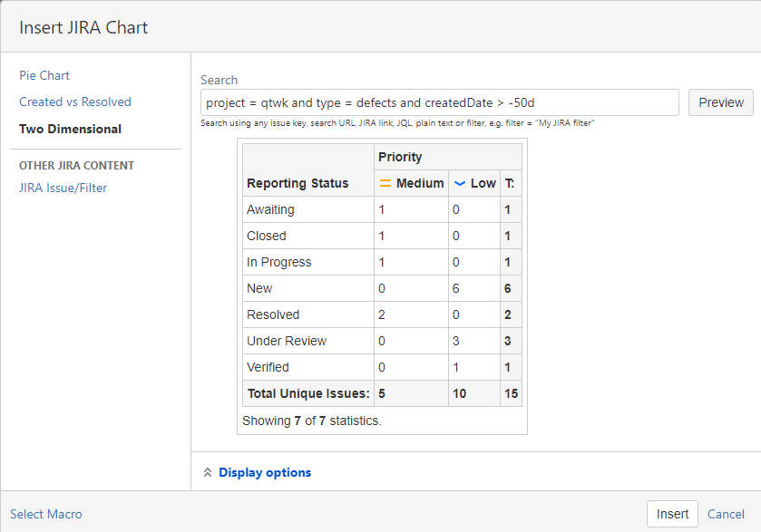The height and width of the screenshot is (532, 761).
Task: Click the truncated Total column header
Action: [510, 183]
